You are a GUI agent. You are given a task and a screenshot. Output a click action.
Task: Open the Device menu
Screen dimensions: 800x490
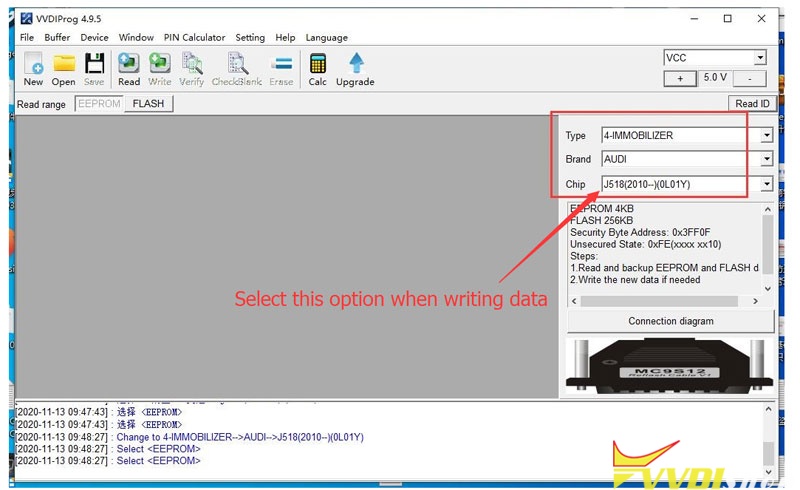point(94,37)
